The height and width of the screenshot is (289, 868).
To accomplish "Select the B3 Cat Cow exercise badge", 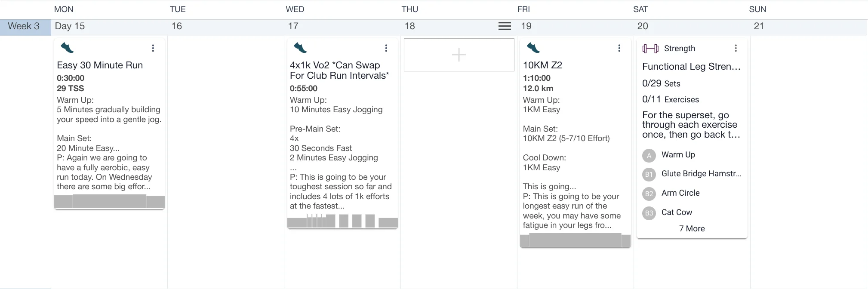I will 649,213.
